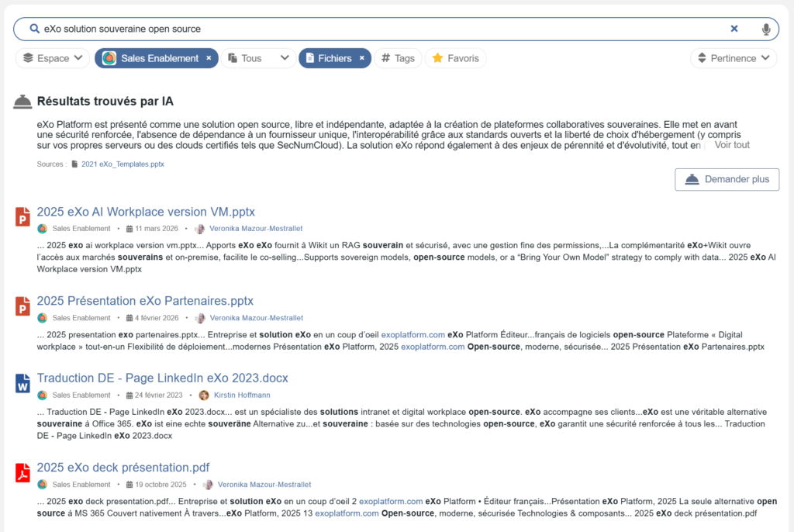The height and width of the screenshot is (532, 794).
Task: Click the Word icon for Traduction DE document
Action: click(x=22, y=383)
